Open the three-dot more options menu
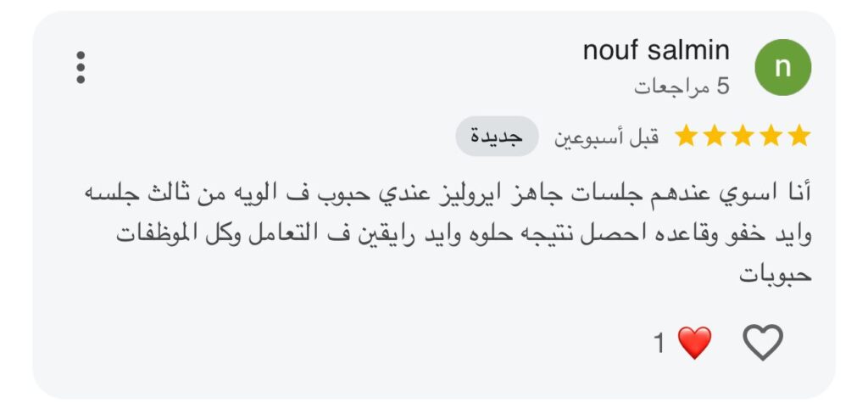 coord(81,68)
